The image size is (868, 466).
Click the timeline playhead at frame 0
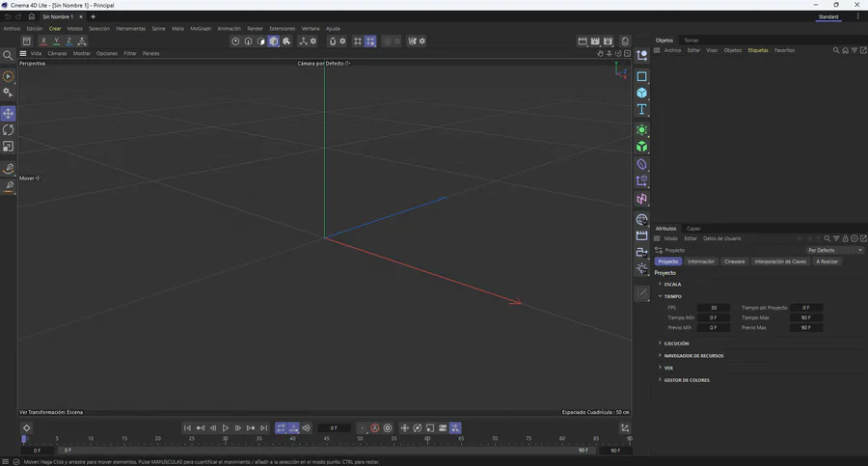tap(24, 439)
